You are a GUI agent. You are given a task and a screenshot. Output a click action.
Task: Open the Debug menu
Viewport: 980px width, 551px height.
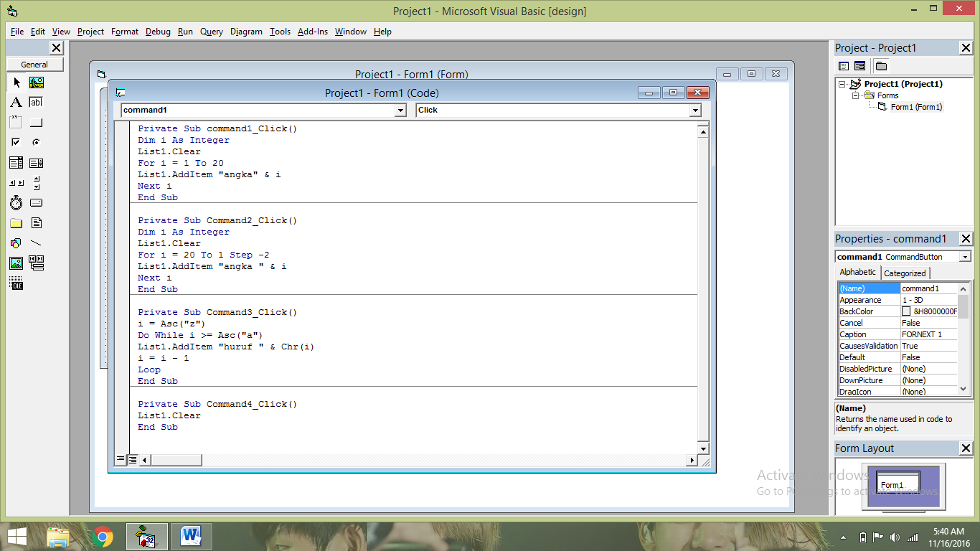tap(157, 32)
